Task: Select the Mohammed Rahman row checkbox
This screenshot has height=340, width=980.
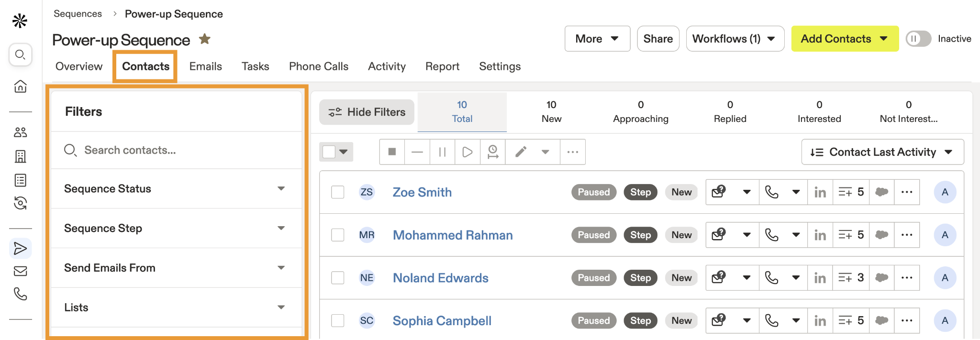Action: (x=338, y=235)
